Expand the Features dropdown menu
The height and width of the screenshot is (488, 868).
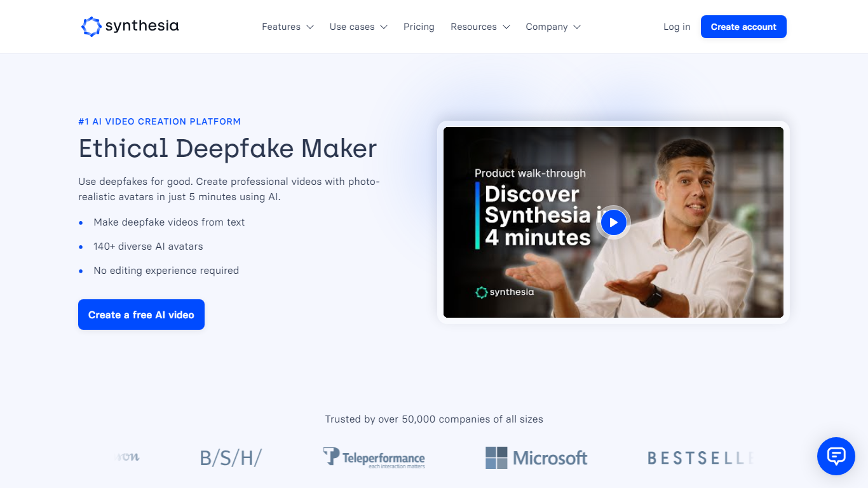click(288, 27)
